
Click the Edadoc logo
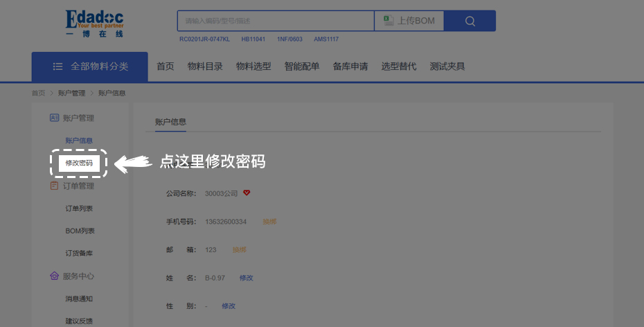pyautogui.click(x=94, y=24)
